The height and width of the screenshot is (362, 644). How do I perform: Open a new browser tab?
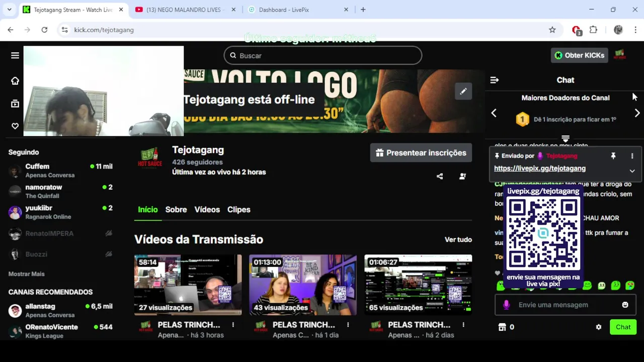tap(363, 10)
